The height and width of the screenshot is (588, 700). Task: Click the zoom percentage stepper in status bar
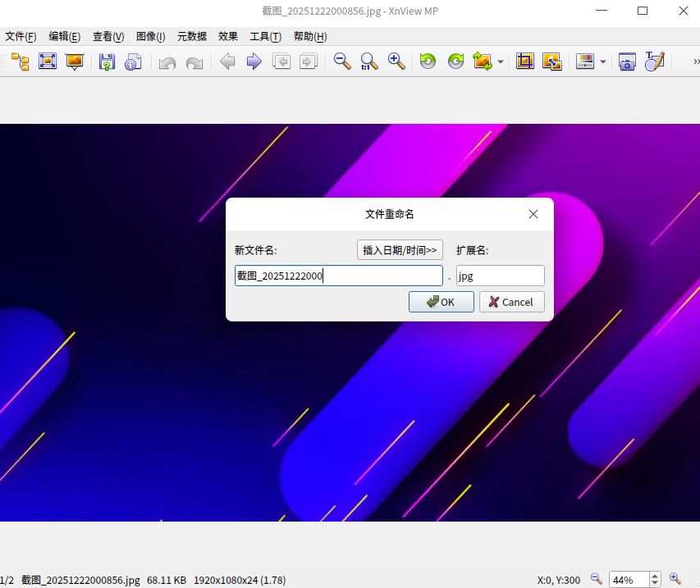[x=655, y=580]
